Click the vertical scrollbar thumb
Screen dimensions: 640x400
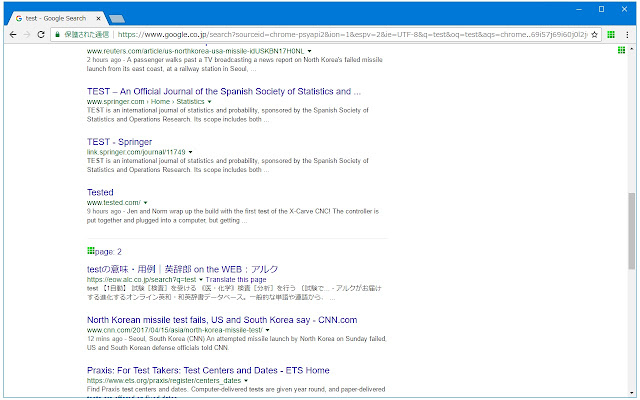pyautogui.click(x=631, y=231)
